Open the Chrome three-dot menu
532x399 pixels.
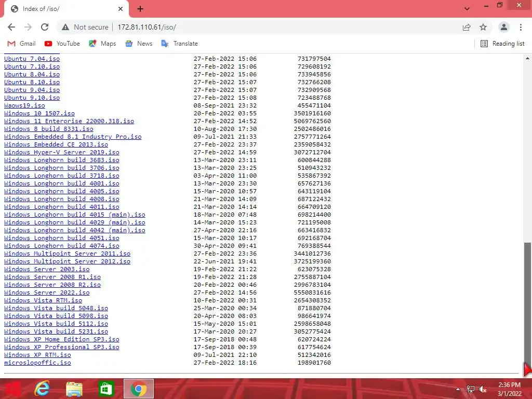(x=521, y=27)
